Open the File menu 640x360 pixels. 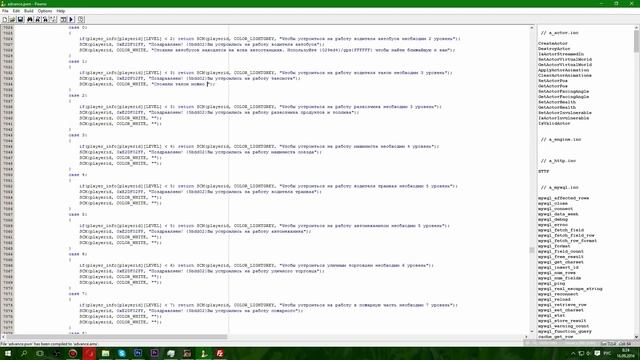coord(5,11)
